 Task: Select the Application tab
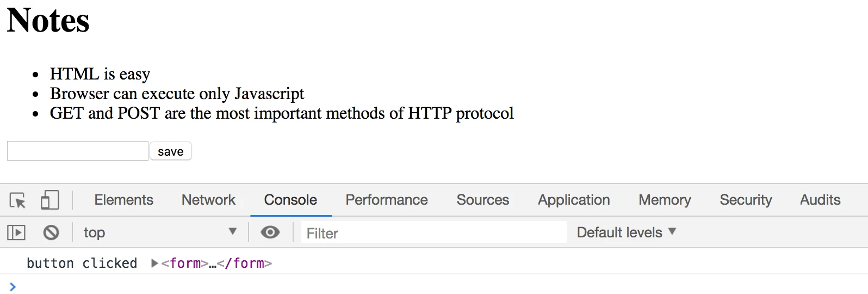point(574,200)
